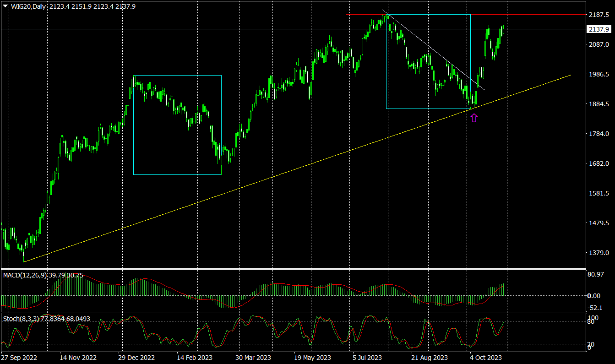This screenshot has height=364, width=615.
Task: Click the 1784.0 price axis label
Action: coord(599,134)
